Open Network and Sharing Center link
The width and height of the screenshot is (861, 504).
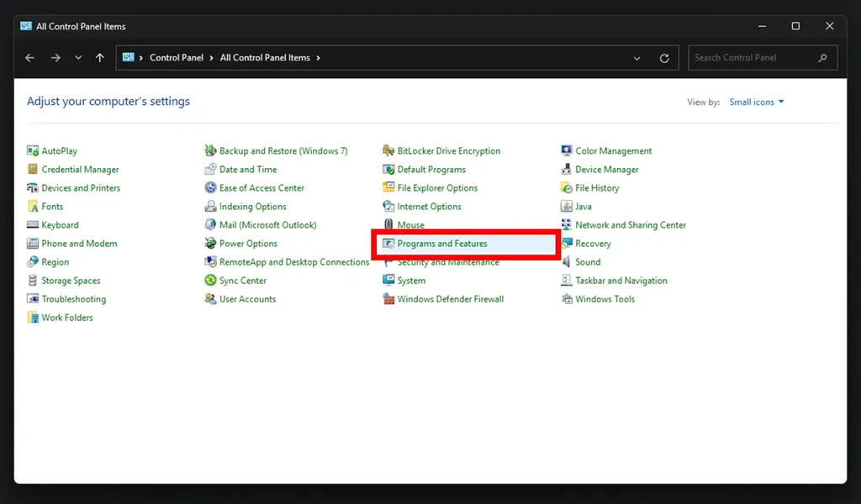click(631, 225)
